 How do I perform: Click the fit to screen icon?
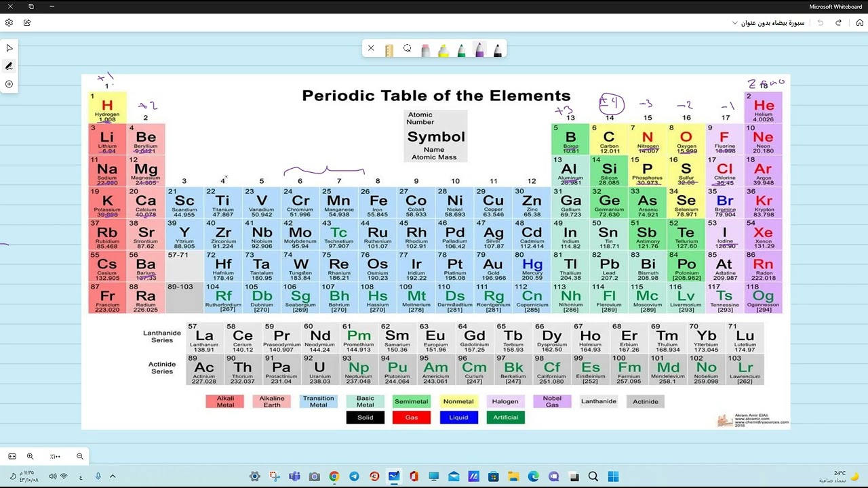(12, 456)
